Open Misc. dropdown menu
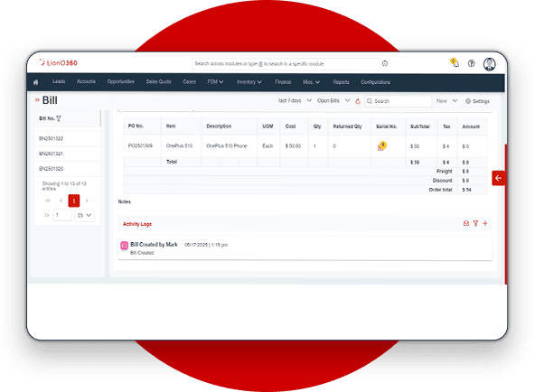This screenshot has height=392, width=535. [311, 82]
